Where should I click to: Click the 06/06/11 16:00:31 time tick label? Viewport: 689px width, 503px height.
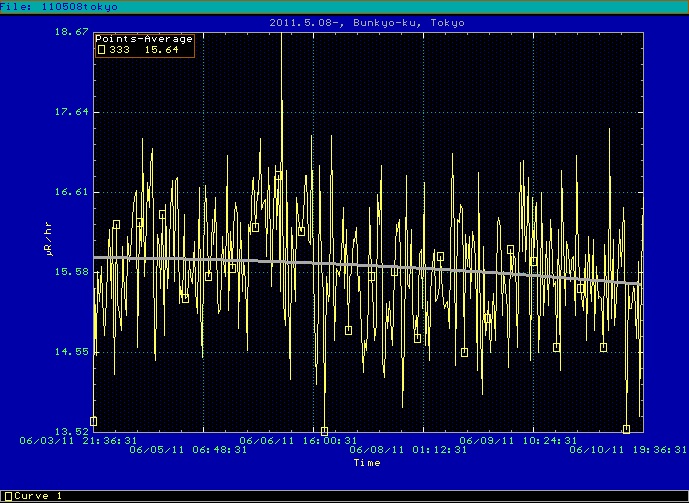click(x=299, y=439)
